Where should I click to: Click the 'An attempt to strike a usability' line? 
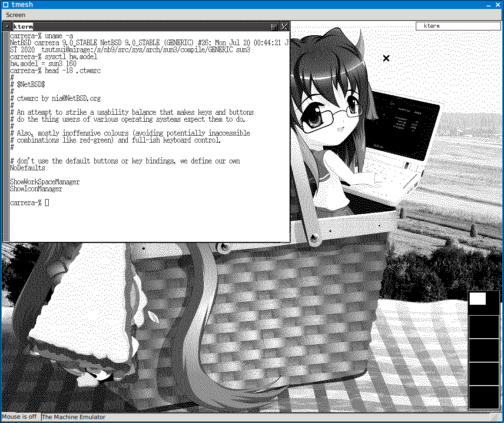[x=132, y=112]
